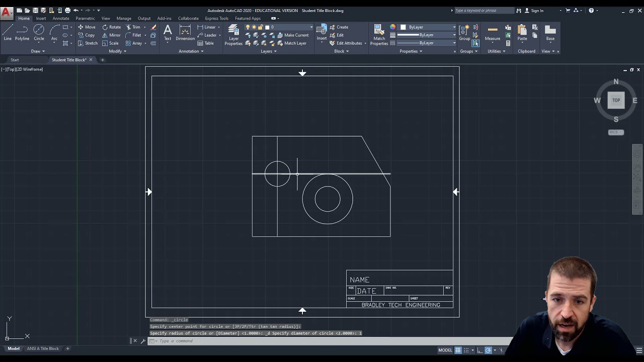Select the Line draw tool
644x362 pixels.
8,32
